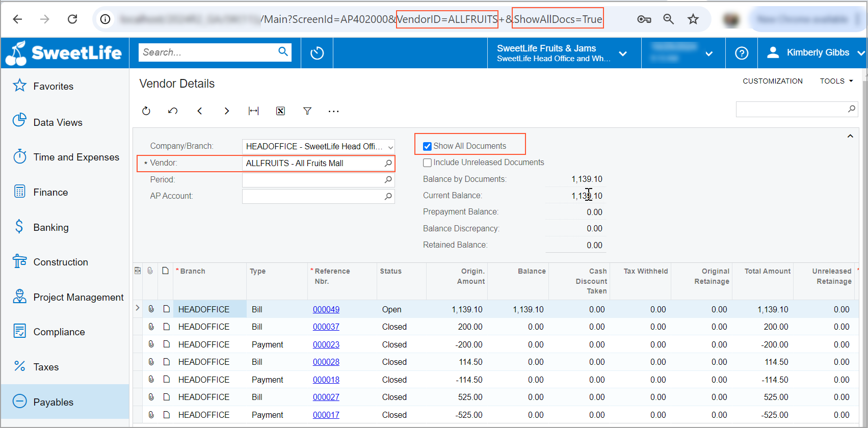Expand the Company/Branch dropdown
Screen dimensions: 868x428
pyautogui.click(x=390, y=147)
